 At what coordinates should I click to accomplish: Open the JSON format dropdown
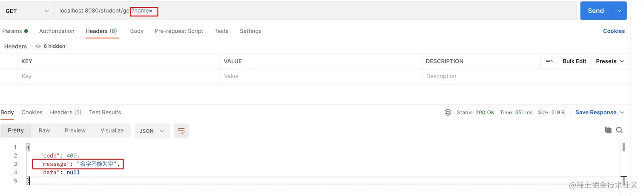[152, 131]
